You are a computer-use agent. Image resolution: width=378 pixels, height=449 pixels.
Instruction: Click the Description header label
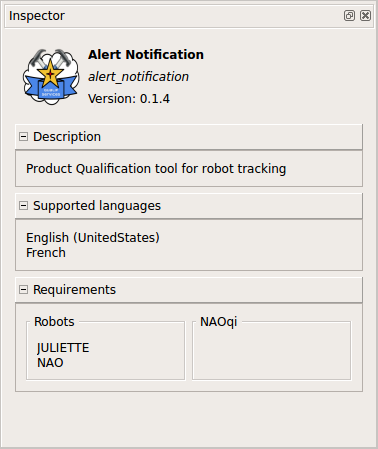[x=67, y=137]
